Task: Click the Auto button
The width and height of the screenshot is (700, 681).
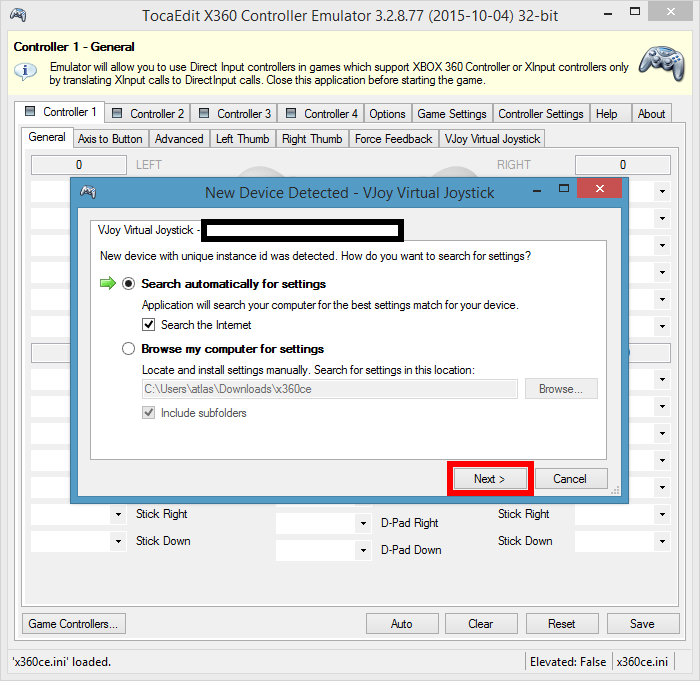Action: 402,623
